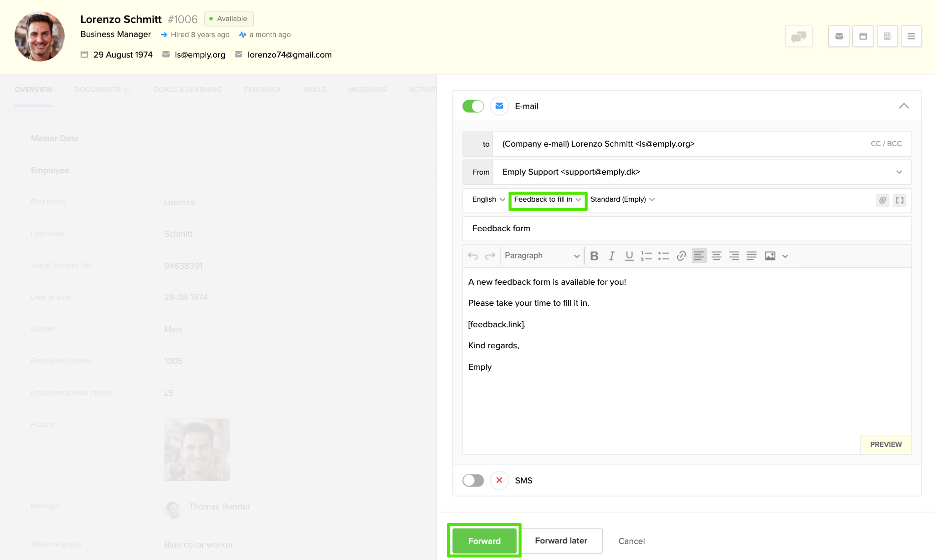Screen dimensions: 935x560
Task: Click the calendar icon in header
Action: point(863,36)
